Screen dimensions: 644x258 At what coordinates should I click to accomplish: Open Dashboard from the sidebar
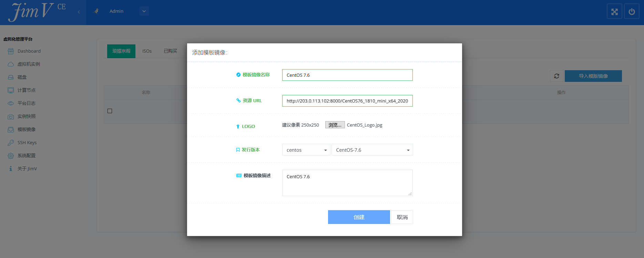[29, 51]
